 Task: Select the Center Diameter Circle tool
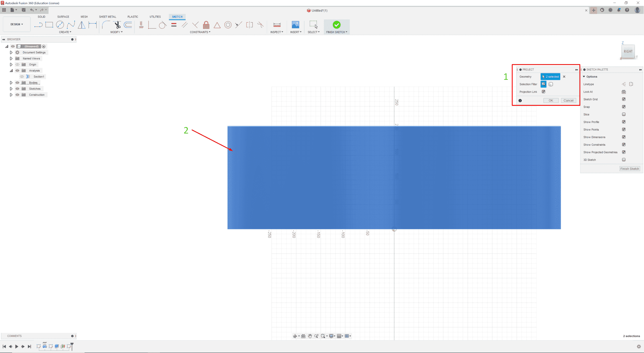(x=60, y=25)
